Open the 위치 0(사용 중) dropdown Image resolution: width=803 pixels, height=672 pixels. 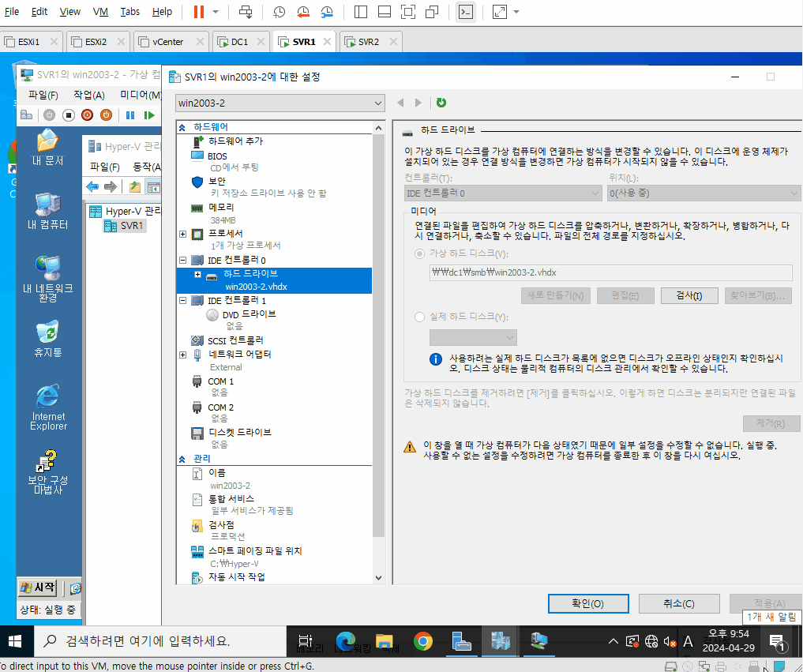[x=704, y=193]
